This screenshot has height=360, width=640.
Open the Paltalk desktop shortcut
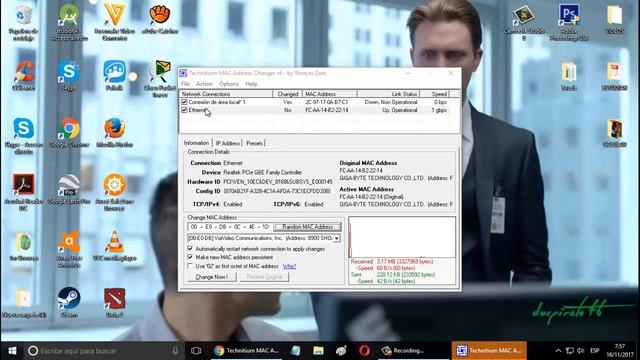[115, 76]
